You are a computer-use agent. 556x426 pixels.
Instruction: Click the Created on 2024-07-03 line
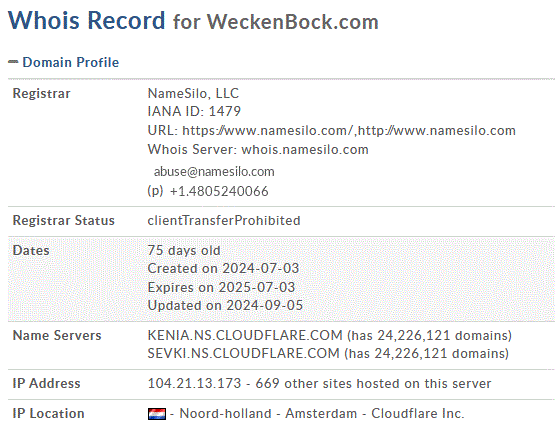pyautogui.click(x=223, y=269)
